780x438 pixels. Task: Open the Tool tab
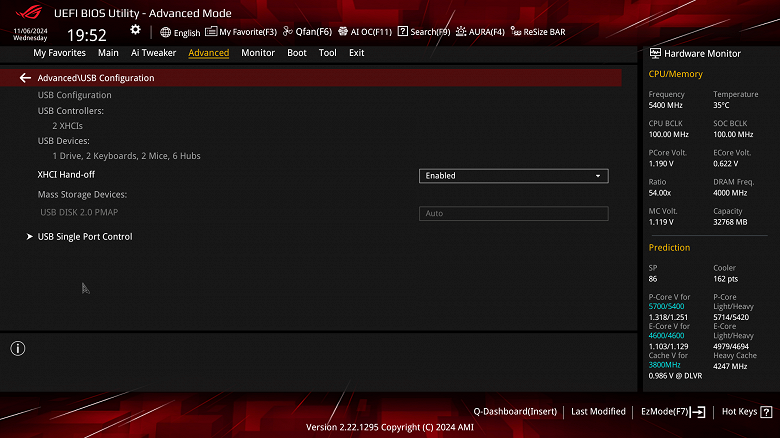click(327, 53)
